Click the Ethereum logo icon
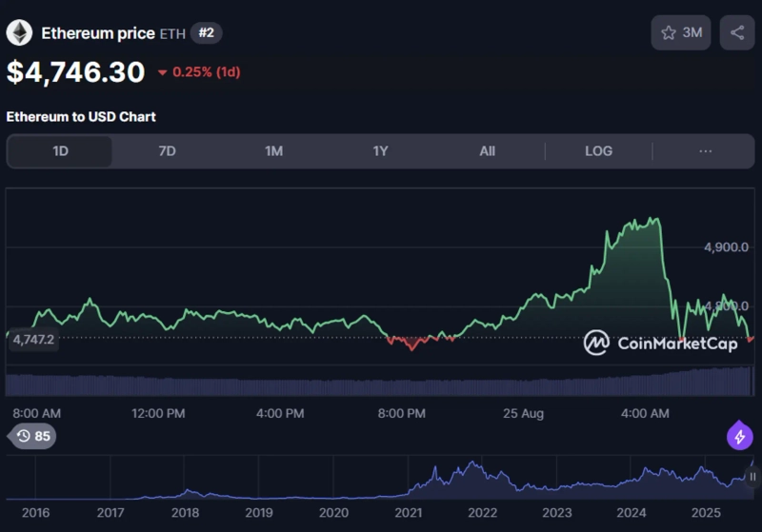 (19, 33)
